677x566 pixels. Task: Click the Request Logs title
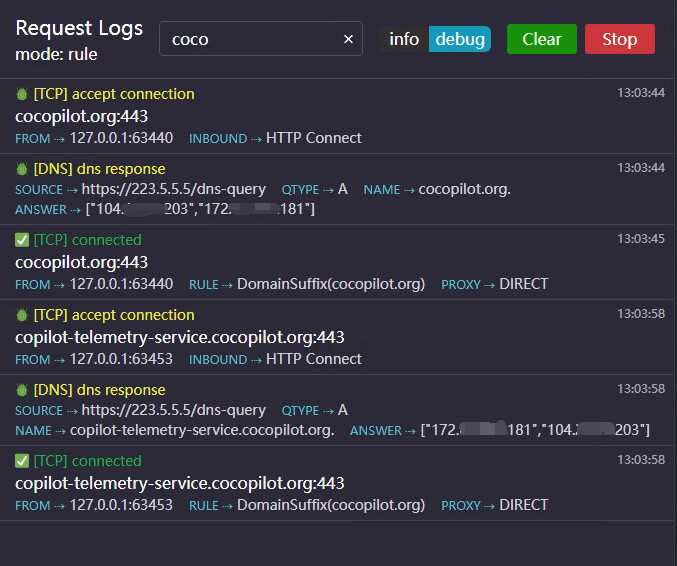79,28
